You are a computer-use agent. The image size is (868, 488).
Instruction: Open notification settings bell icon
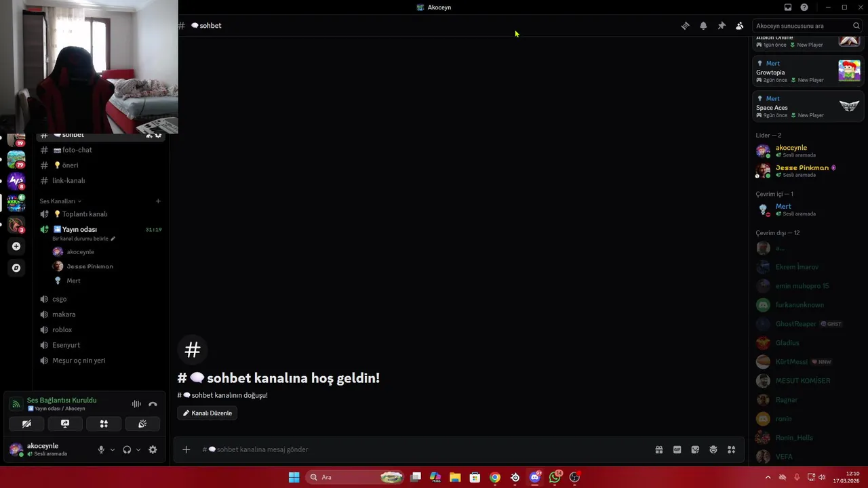703,26
